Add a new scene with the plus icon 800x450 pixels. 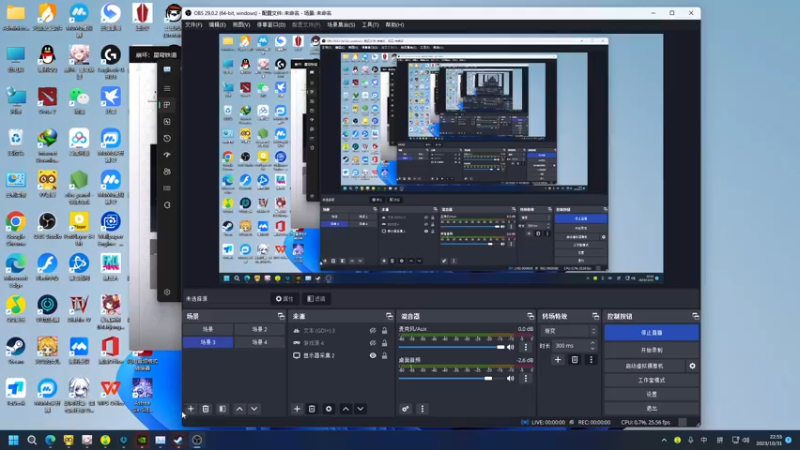(x=191, y=409)
